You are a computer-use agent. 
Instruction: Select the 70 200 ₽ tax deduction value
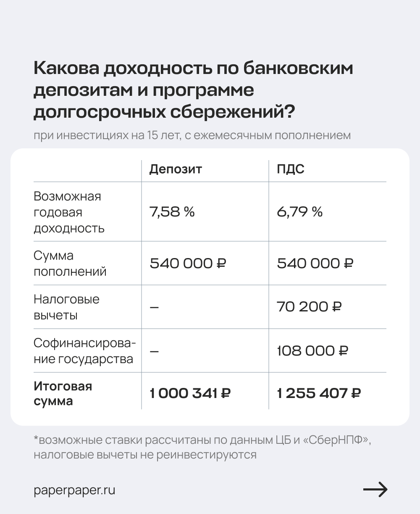point(309,307)
